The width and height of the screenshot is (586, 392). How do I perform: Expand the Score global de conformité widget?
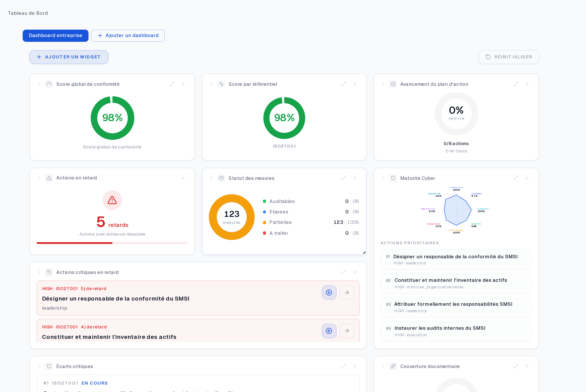171,84
